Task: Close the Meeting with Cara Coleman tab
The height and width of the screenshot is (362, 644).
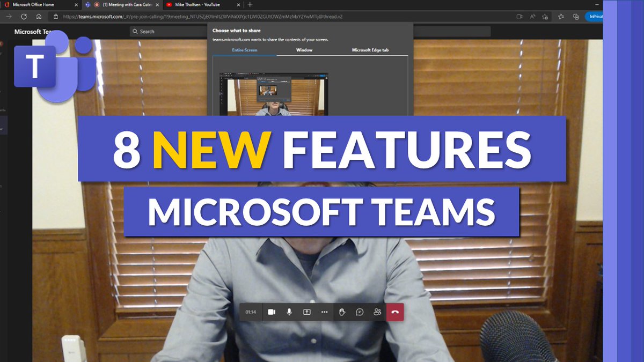Action: (157, 4)
